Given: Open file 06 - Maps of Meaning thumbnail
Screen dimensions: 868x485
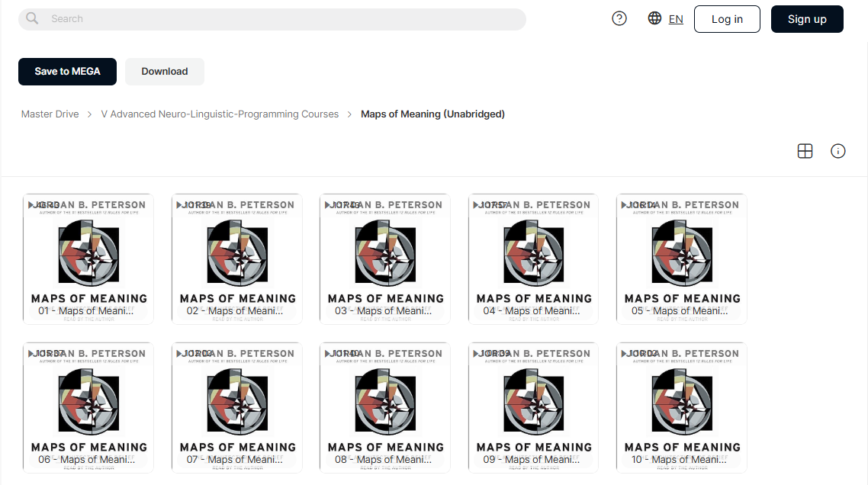Looking at the screenshot, I should coord(88,407).
